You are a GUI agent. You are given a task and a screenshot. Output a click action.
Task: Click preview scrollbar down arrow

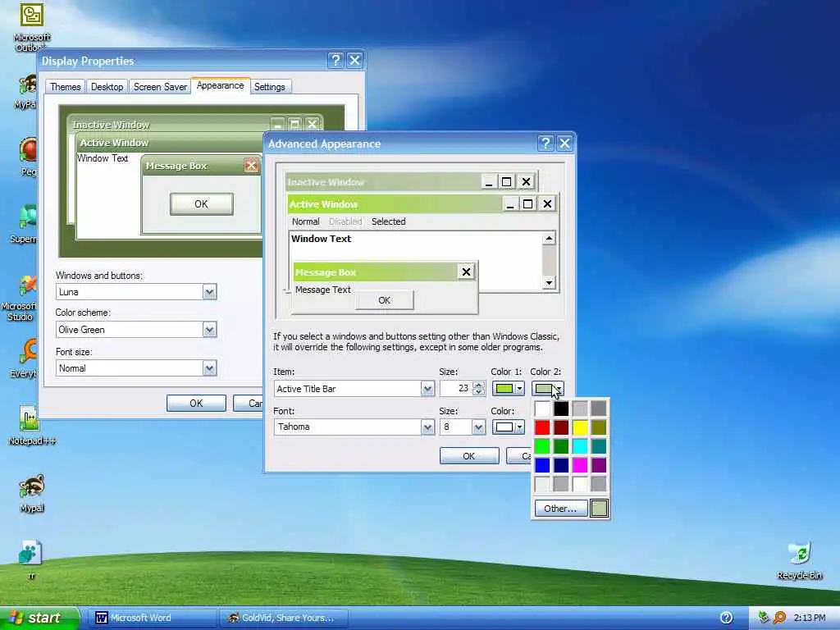549,282
